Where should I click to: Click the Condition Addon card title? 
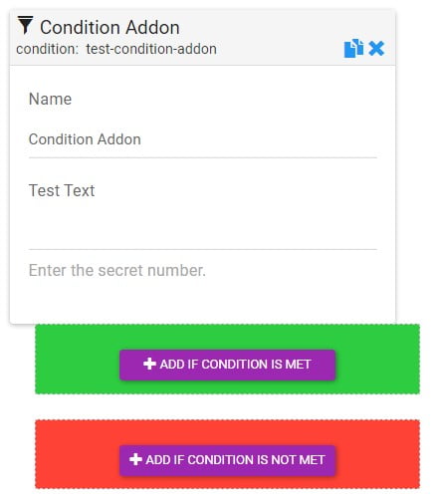point(110,27)
